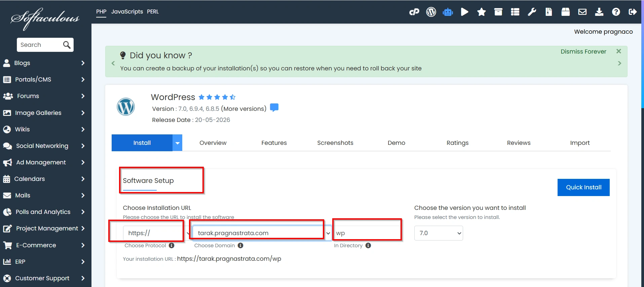Open the task list icon in toolbar
644x287 pixels.
coord(515,12)
